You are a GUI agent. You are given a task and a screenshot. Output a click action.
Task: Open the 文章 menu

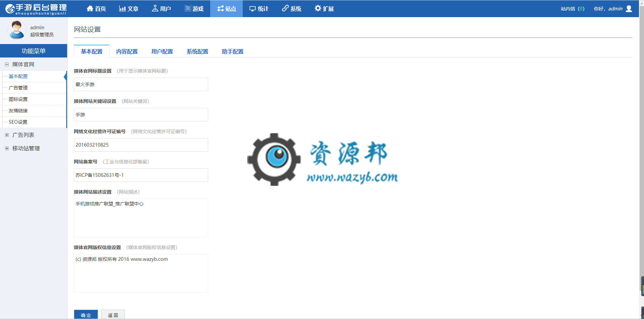point(129,8)
